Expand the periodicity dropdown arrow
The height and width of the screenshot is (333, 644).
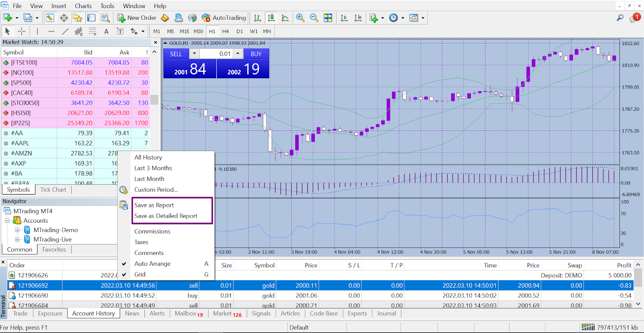tap(402, 18)
